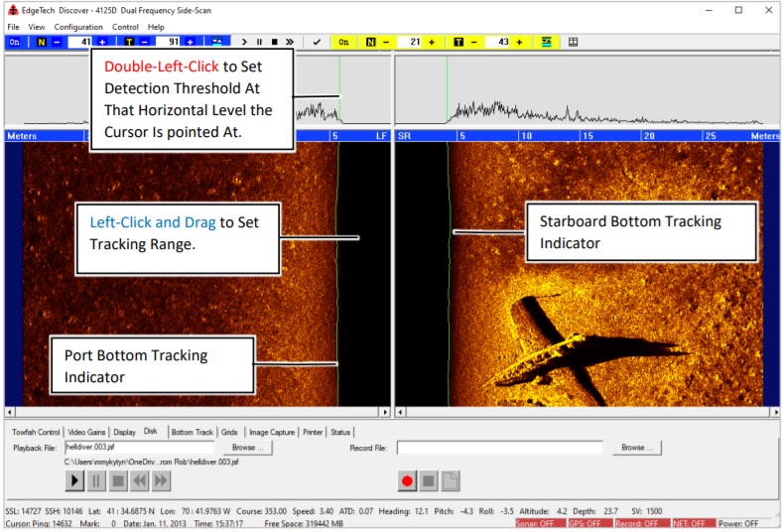The image size is (783, 532).
Task: Click the toolbar fast-forward double arrow icon
Action: 290,42
